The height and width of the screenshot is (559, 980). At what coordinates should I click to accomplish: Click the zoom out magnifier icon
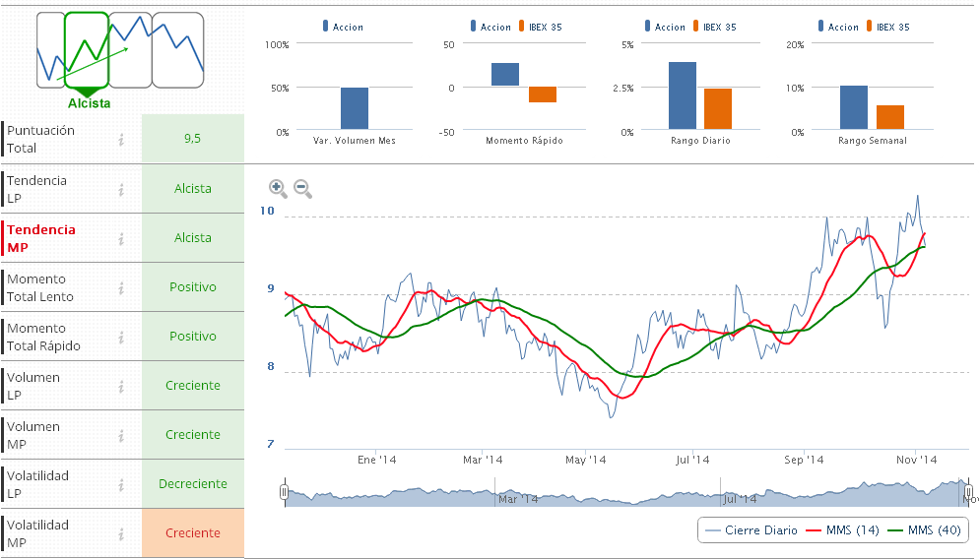[302, 188]
